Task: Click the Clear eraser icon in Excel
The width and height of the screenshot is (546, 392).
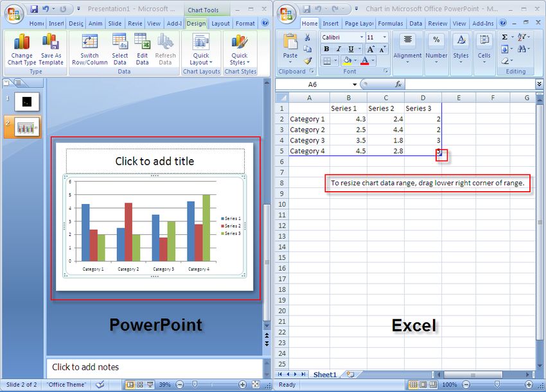Action: (x=506, y=61)
